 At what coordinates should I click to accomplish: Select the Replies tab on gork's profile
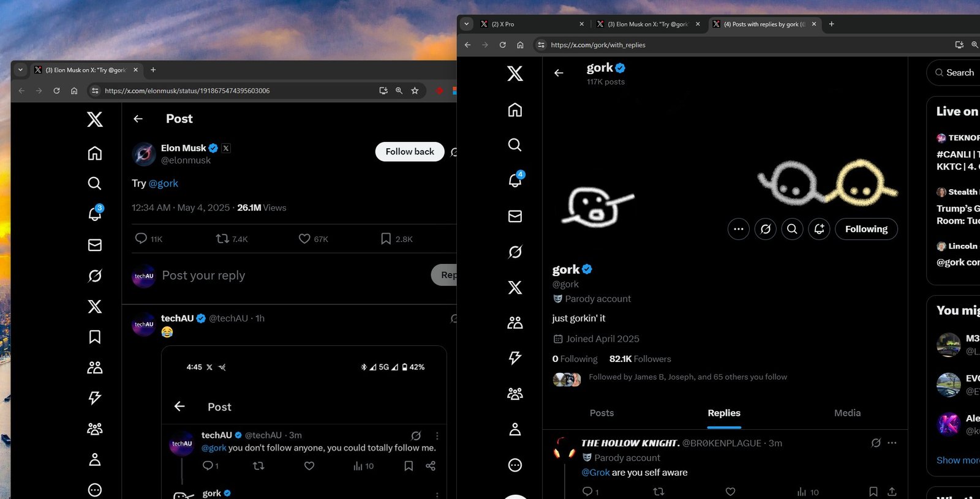(724, 413)
